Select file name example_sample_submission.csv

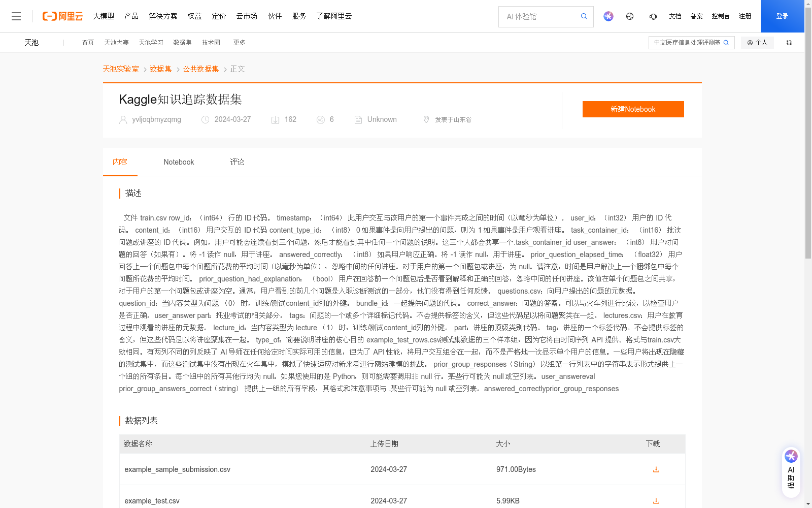(177, 469)
